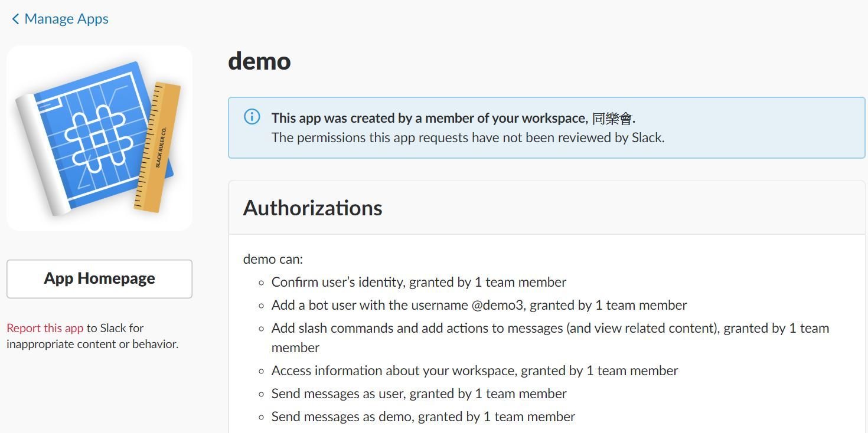
Task: Click the workspace member name 同樂會
Action: point(612,118)
